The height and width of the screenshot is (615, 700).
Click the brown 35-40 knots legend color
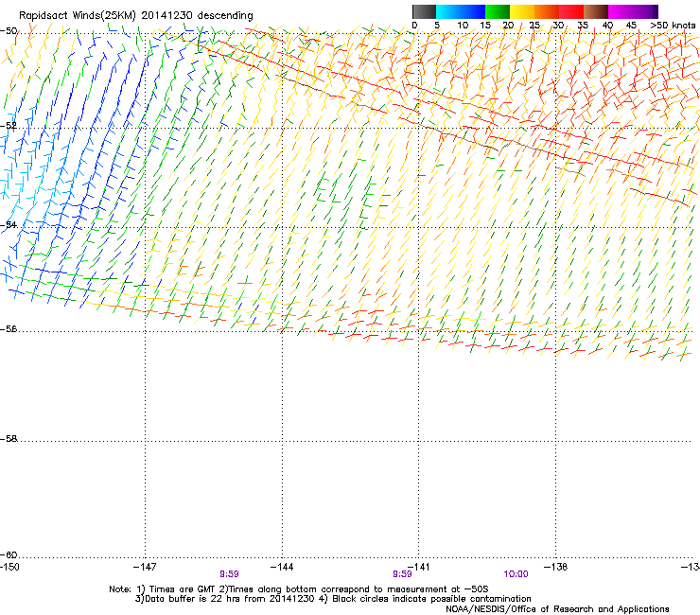tap(596, 11)
